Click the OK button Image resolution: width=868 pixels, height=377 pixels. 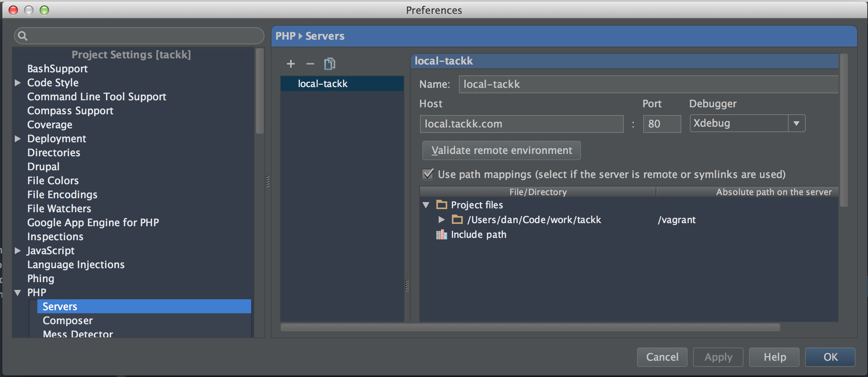click(x=830, y=357)
